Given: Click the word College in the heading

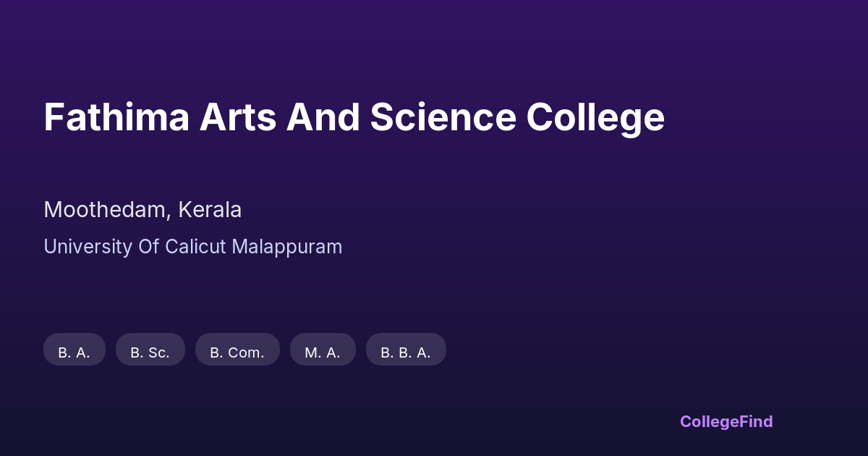Looking at the screenshot, I should click(x=595, y=117).
